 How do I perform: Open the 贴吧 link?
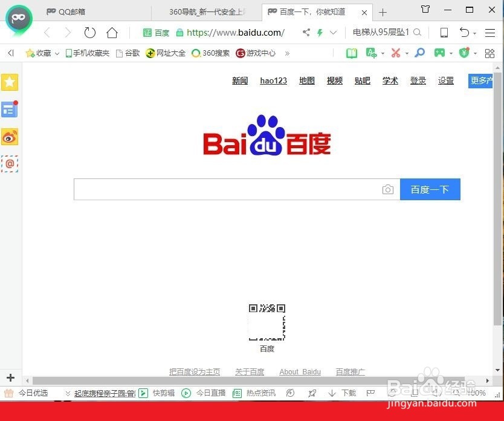point(363,80)
